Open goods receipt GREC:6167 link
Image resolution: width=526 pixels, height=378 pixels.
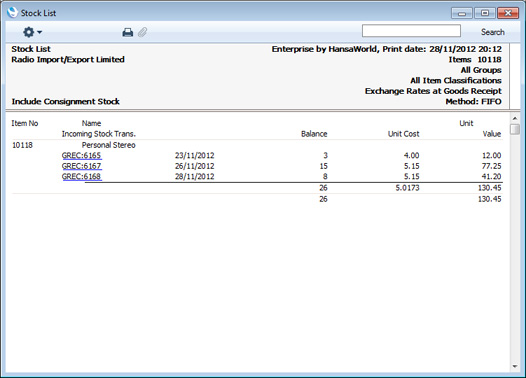coord(82,166)
